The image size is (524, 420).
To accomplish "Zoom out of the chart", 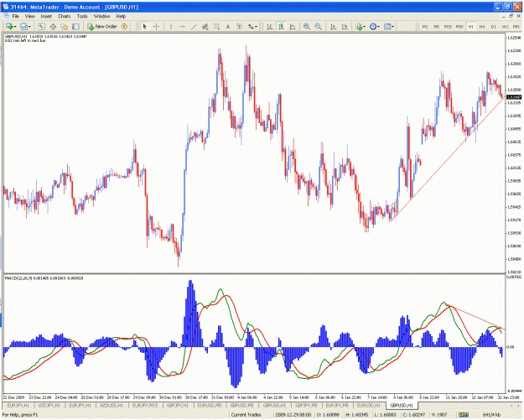I will pos(318,26).
